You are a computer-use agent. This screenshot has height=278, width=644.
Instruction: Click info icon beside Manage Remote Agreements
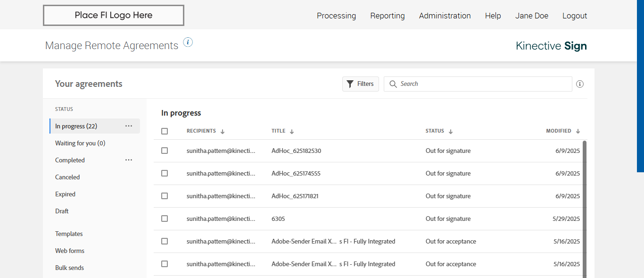click(x=188, y=42)
